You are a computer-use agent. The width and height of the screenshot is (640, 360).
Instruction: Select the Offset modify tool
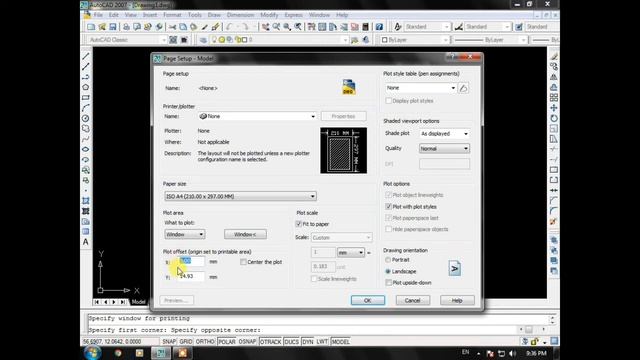(554, 87)
